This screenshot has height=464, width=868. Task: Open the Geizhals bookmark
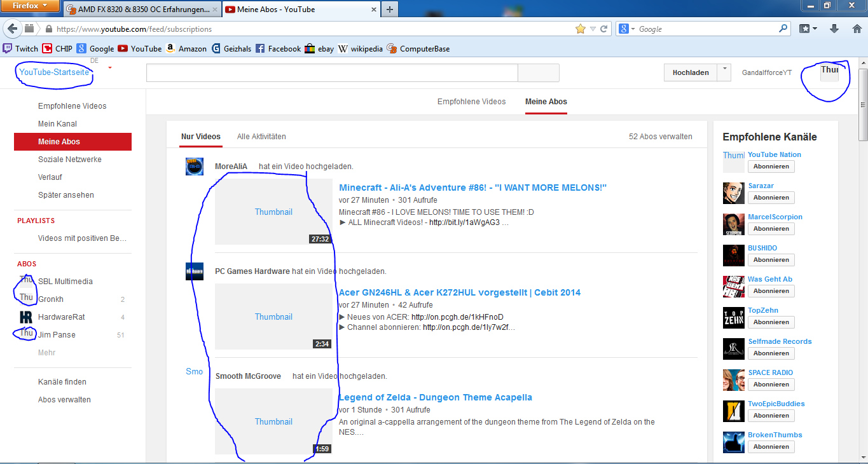[231, 48]
